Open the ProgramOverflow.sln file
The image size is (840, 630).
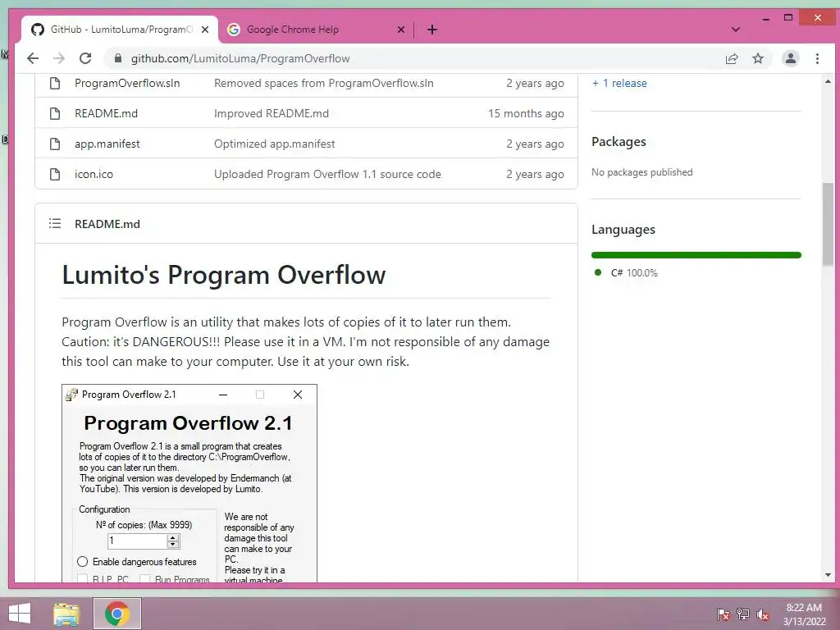(127, 83)
